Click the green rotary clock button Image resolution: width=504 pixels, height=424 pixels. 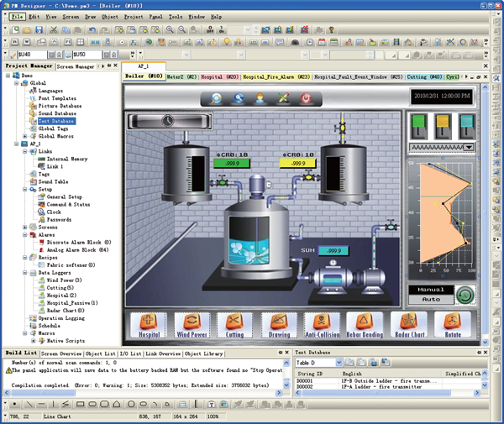(465, 295)
